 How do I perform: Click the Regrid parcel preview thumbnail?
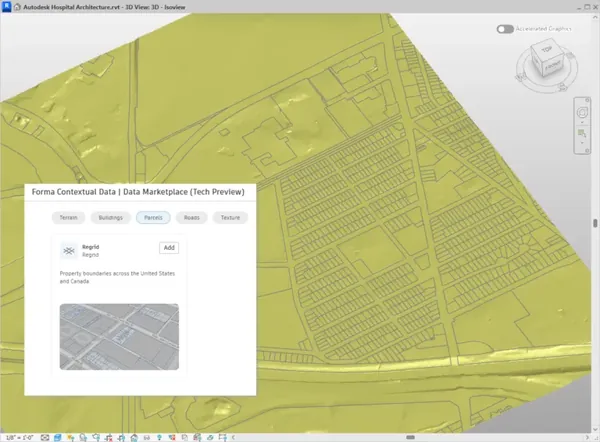point(119,337)
